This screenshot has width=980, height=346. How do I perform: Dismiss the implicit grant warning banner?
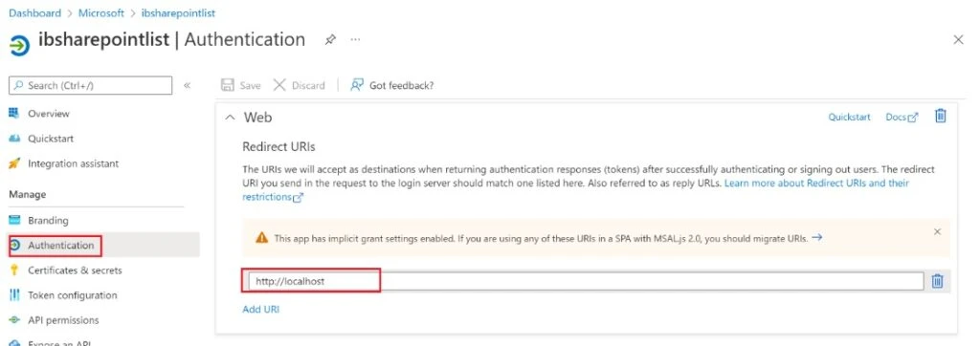[x=937, y=231]
